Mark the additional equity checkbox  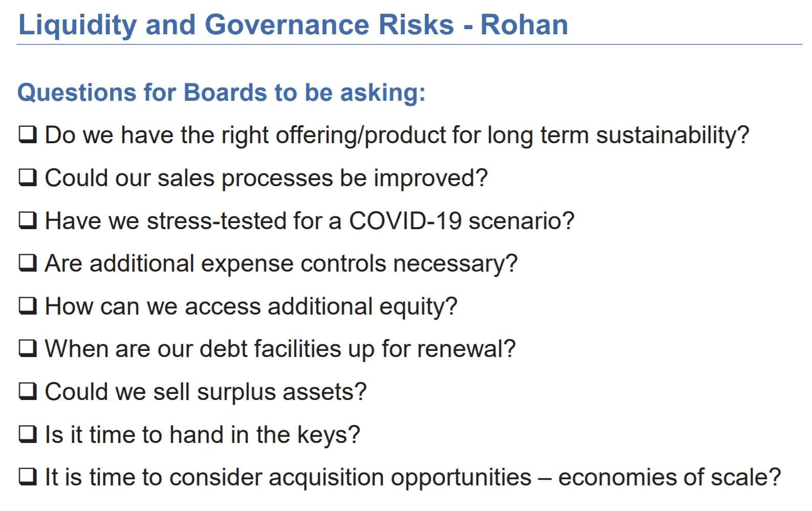point(27,306)
